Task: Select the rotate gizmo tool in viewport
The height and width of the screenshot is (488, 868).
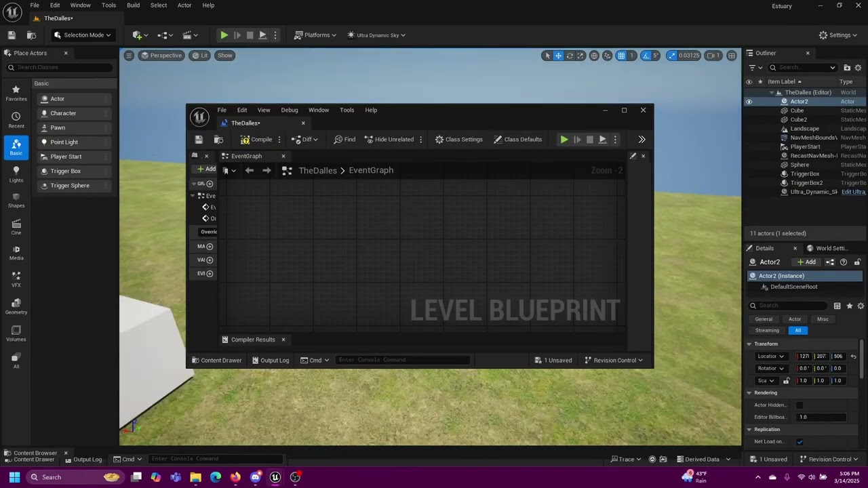Action: (x=570, y=56)
